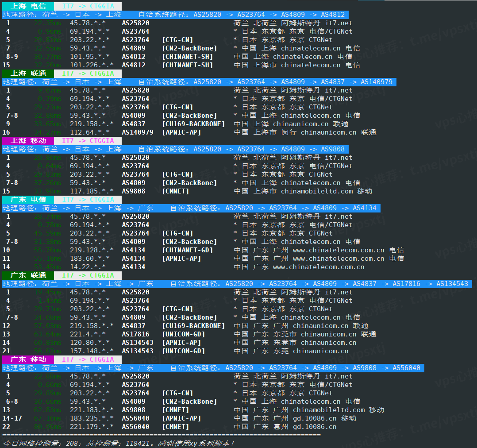Click the latency value "45.59ms"

pos(48,233)
